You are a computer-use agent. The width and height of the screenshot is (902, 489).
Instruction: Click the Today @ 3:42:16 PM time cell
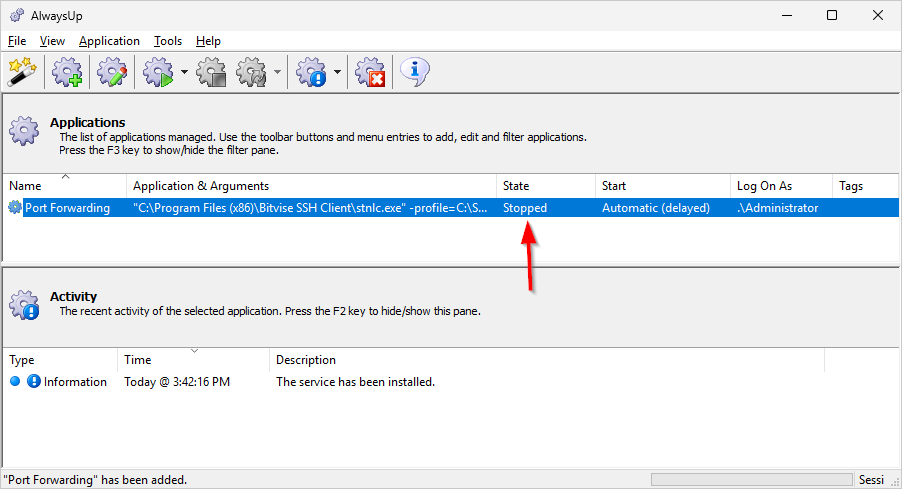pos(177,381)
